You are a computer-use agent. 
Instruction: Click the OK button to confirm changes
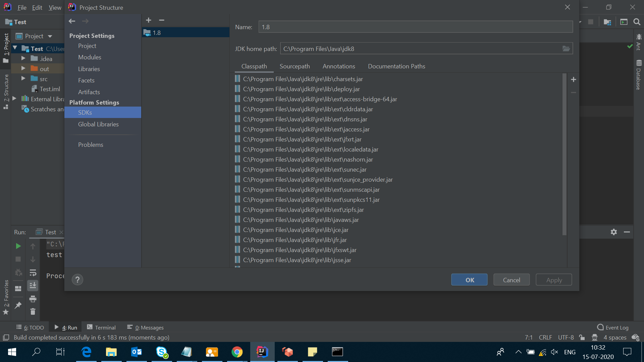pyautogui.click(x=470, y=279)
